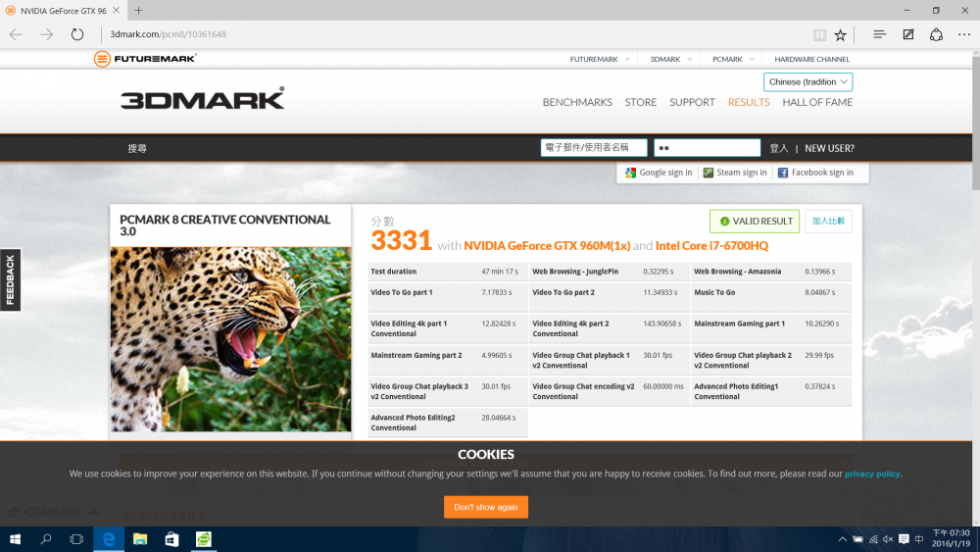Image resolution: width=980 pixels, height=552 pixels.
Task: Select the 47 min 17 s duration
Action: pos(500,272)
